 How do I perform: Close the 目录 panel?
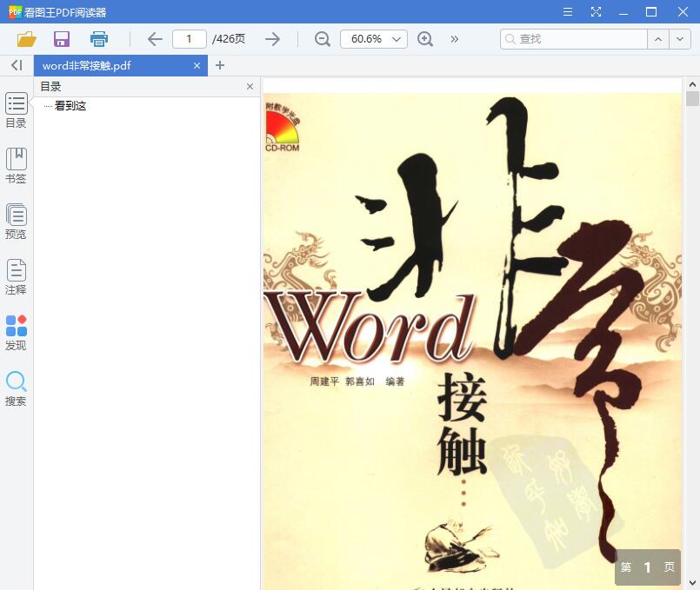coord(250,87)
